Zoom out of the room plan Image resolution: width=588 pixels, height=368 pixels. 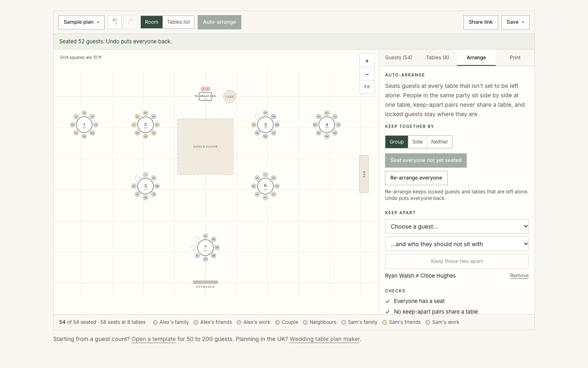pyautogui.click(x=367, y=74)
